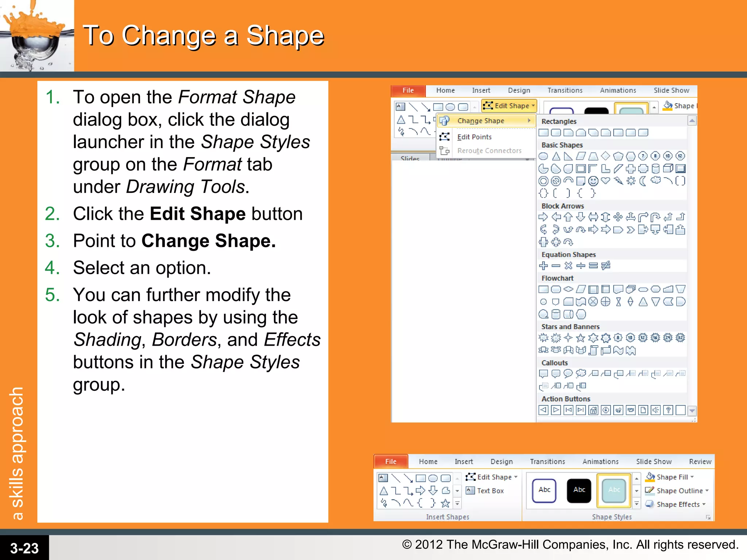Select the rounded rectangular callout shape
Viewport: 747px width, 560px height.
556,374
